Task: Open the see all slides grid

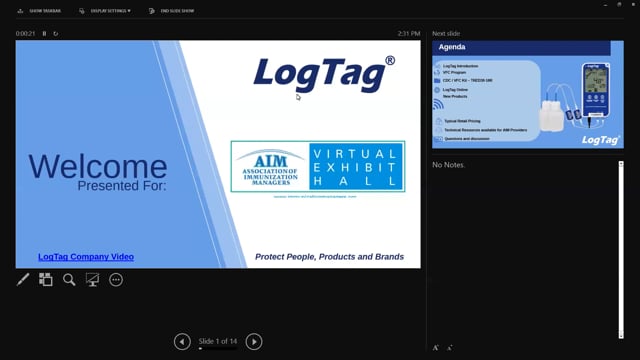Action: pos(46,280)
